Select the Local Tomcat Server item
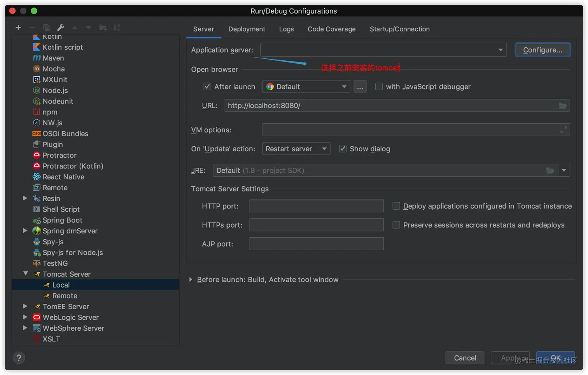588x375 pixels. click(x=96, y=285)
